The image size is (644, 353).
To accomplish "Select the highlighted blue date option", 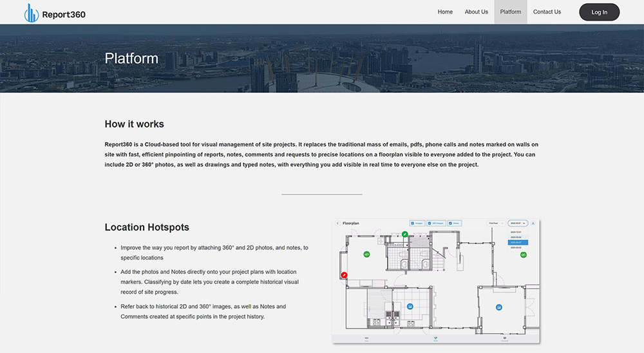I will [x=518, y=242].
